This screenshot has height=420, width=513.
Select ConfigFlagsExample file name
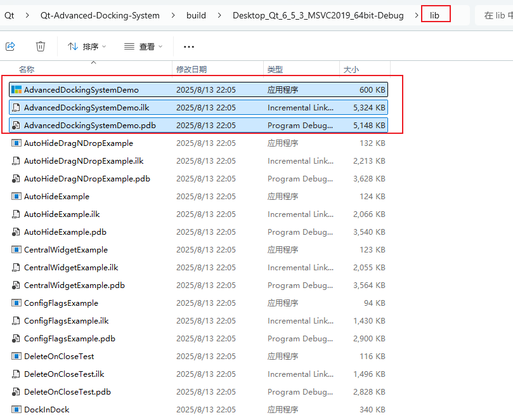pyautogui.click(x=61, y=303)
